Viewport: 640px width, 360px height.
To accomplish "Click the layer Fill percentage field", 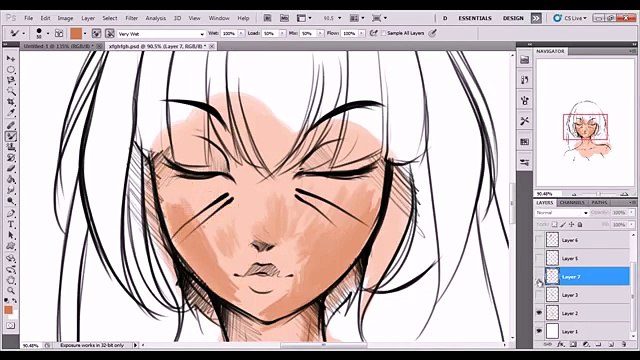I will pyautogui.click(x=620, y=224).
